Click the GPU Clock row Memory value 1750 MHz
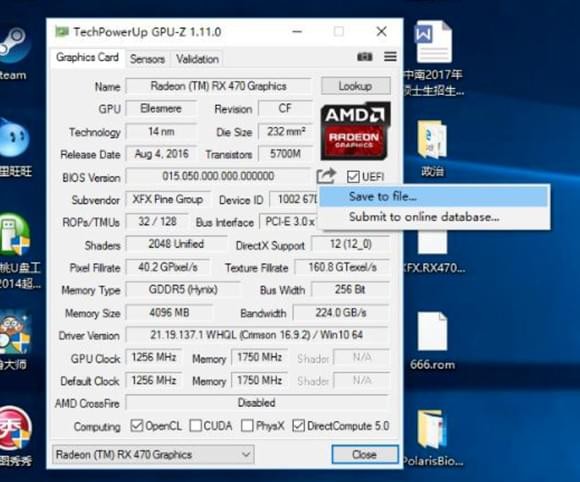The width and height of the screenshot is (580, 482). [x=259, y=357]
